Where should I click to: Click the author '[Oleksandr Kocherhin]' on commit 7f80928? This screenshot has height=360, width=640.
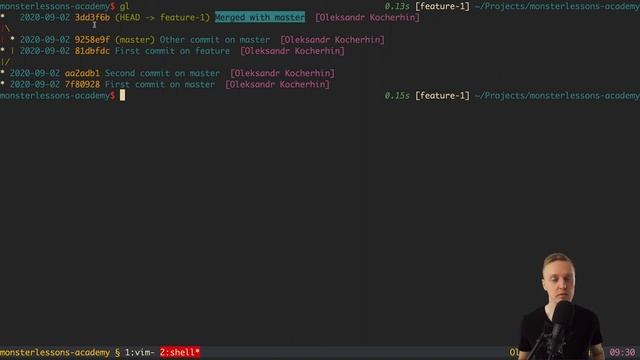[278, 84]
